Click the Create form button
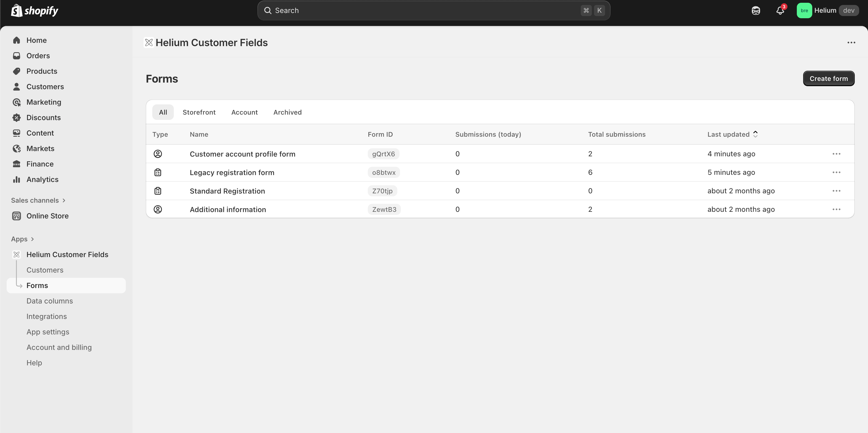The image size is (868, 433). pos(829,79)
